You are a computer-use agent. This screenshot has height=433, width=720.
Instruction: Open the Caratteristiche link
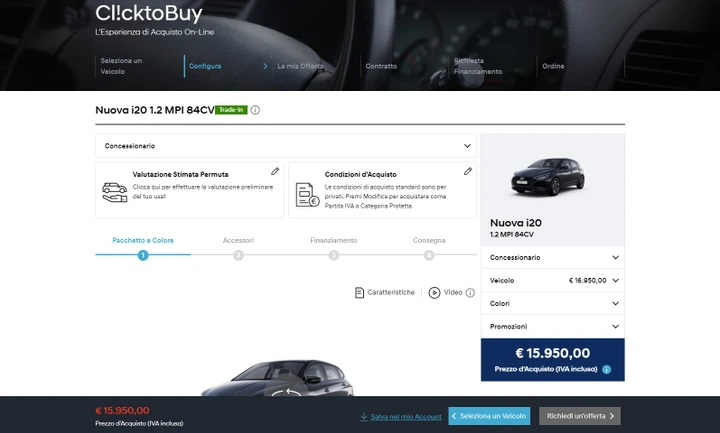click(x=391, y=292)
